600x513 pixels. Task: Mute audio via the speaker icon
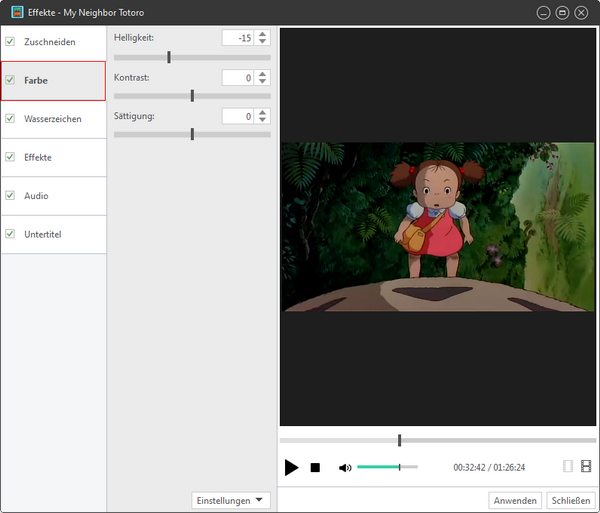(345, 467)
